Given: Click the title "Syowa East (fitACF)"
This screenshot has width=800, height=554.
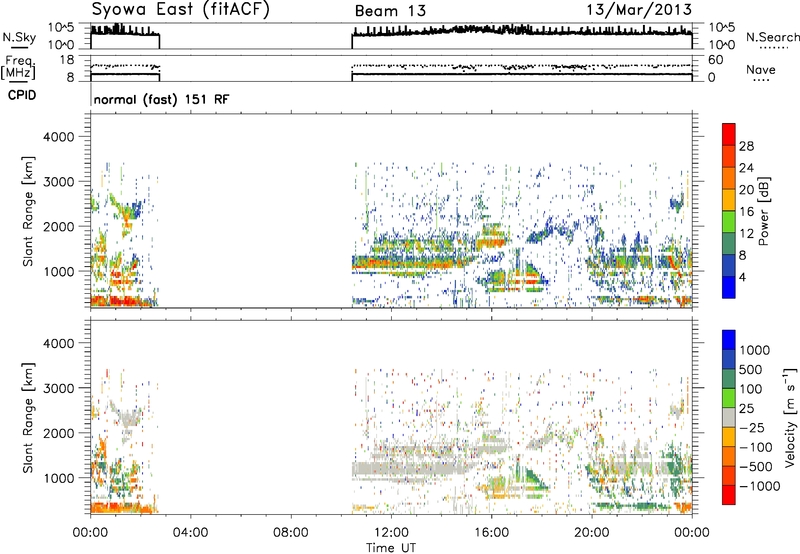Looking at the screenshot, I should tap(180, 10).
